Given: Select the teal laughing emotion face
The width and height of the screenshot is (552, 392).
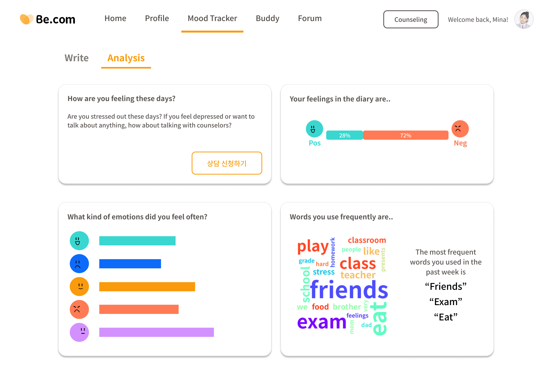Looking at the screenshot, I should tap(79, 241).
